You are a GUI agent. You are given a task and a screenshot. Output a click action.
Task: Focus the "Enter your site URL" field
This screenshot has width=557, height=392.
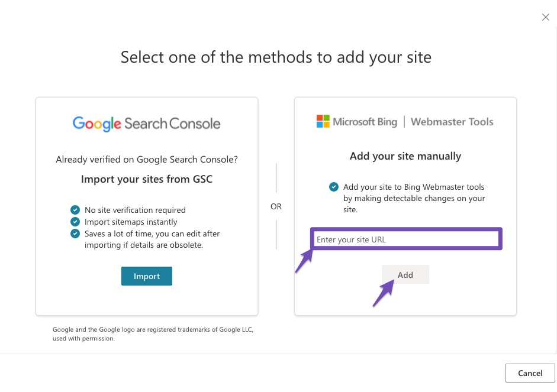(406, 239)
